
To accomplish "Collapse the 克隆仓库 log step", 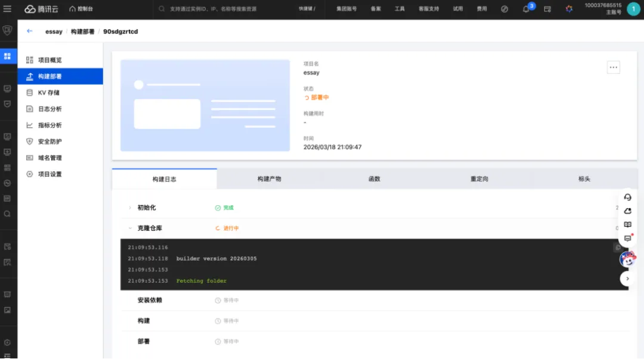I will pyautogui.click(x=130, y=228).
